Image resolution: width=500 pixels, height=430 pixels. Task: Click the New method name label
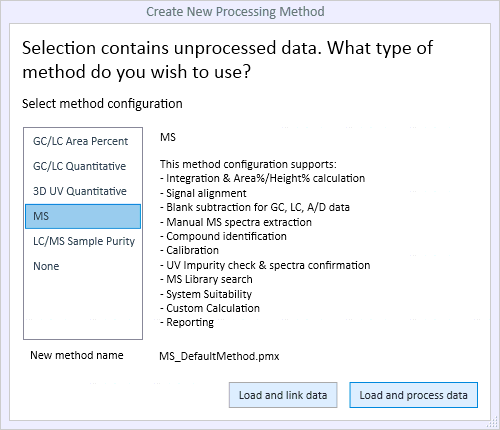click(x=77, y=355)
